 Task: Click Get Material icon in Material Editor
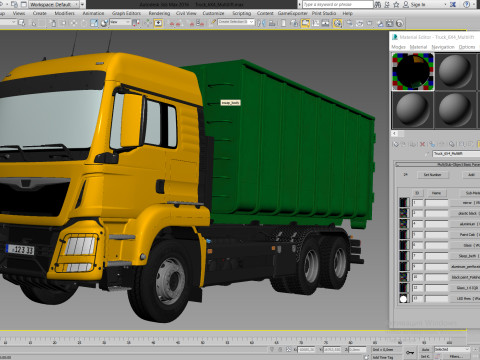pyautogui.click(x=396, y=144)
